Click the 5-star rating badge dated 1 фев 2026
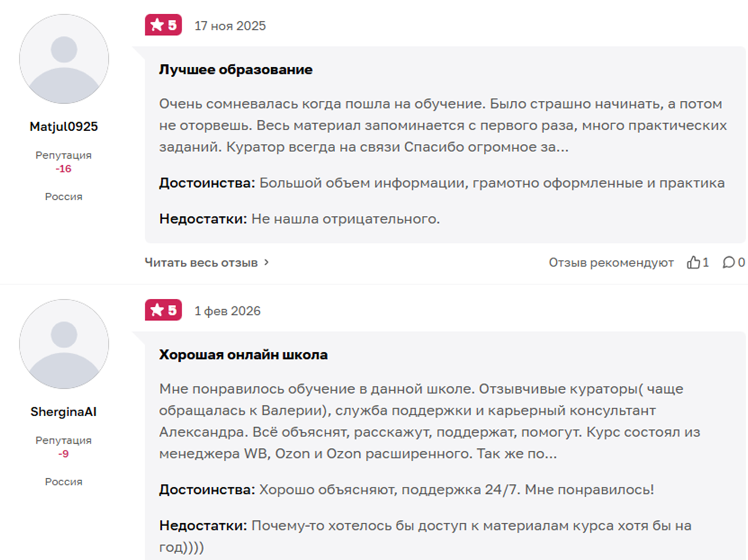 [164, 310]
